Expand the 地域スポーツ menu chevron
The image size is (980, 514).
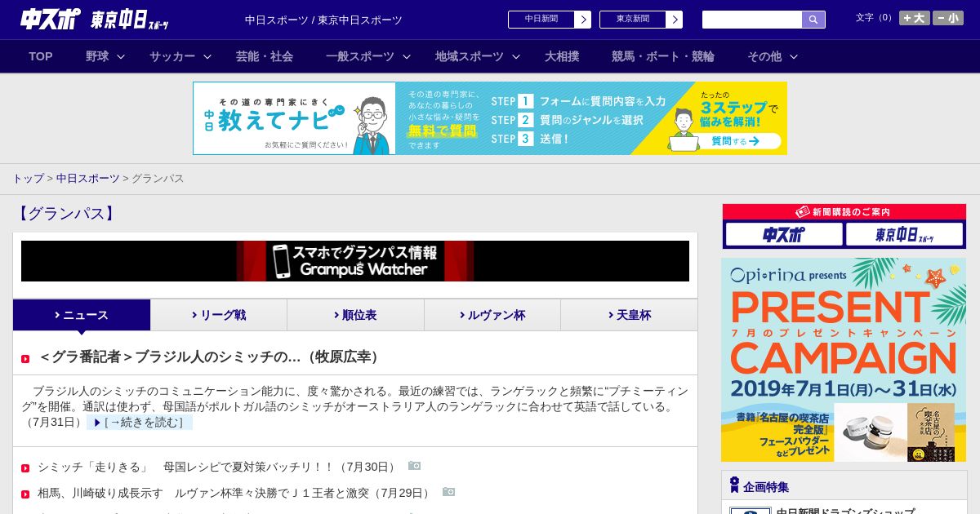tap(516, 57)
